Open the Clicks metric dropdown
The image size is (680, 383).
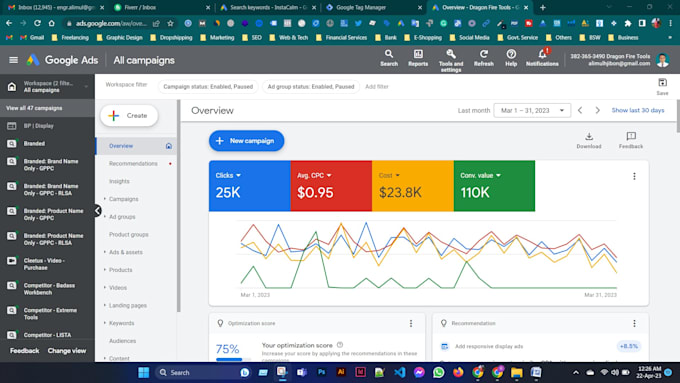tap(228, 175)
